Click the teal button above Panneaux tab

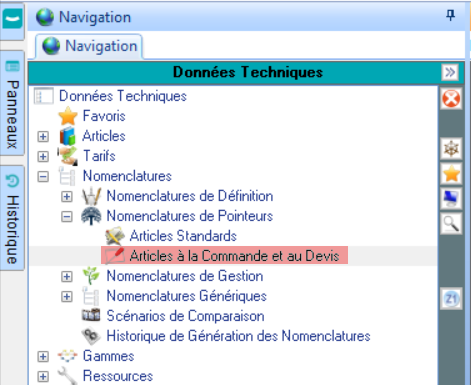[13, 19]
